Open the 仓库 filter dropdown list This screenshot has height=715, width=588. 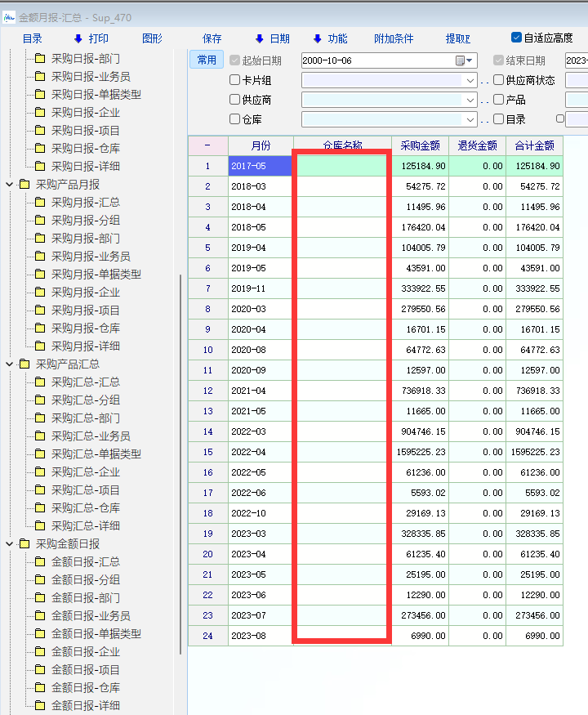pyautogui.click(x=470, y=119)
